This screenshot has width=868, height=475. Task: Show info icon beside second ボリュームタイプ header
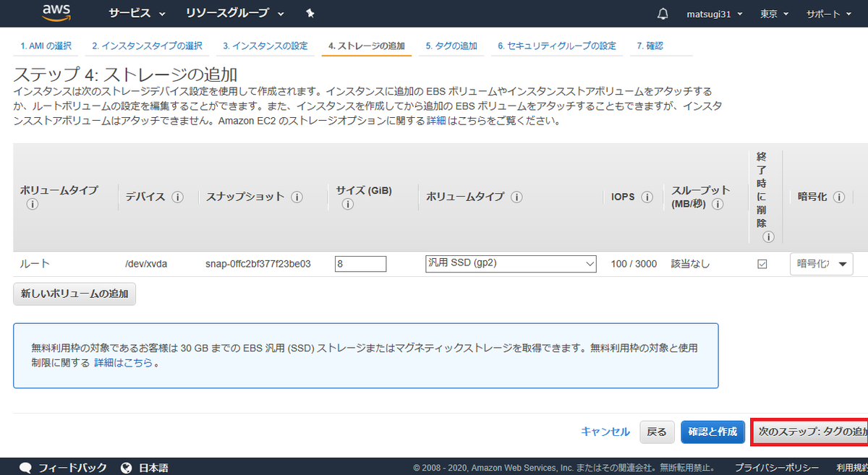click(x=517, y=197)
